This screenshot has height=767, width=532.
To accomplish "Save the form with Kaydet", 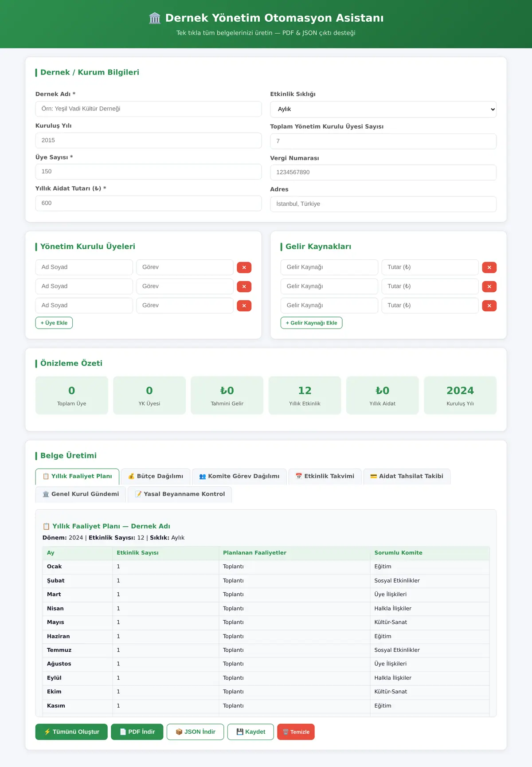I will click(x=250, y=732).
